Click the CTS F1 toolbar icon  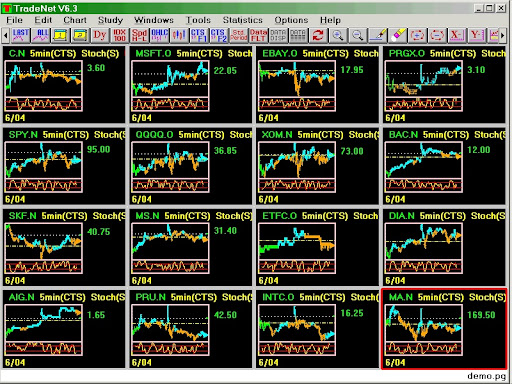click(x=199, y=35)
